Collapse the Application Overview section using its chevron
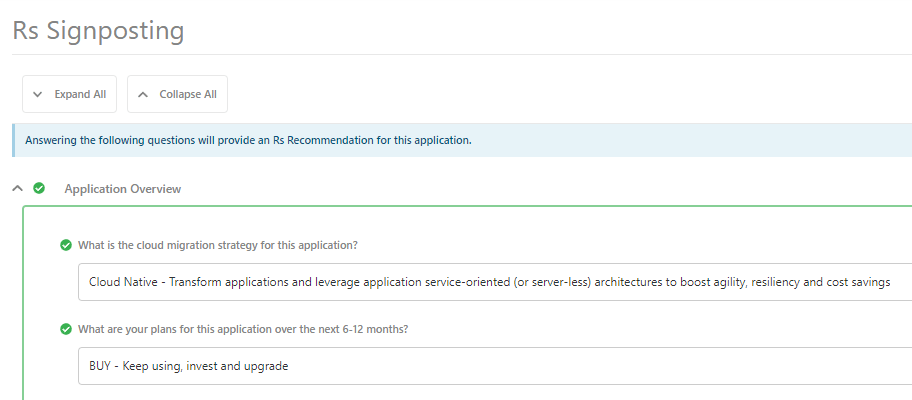 point(18,188)
